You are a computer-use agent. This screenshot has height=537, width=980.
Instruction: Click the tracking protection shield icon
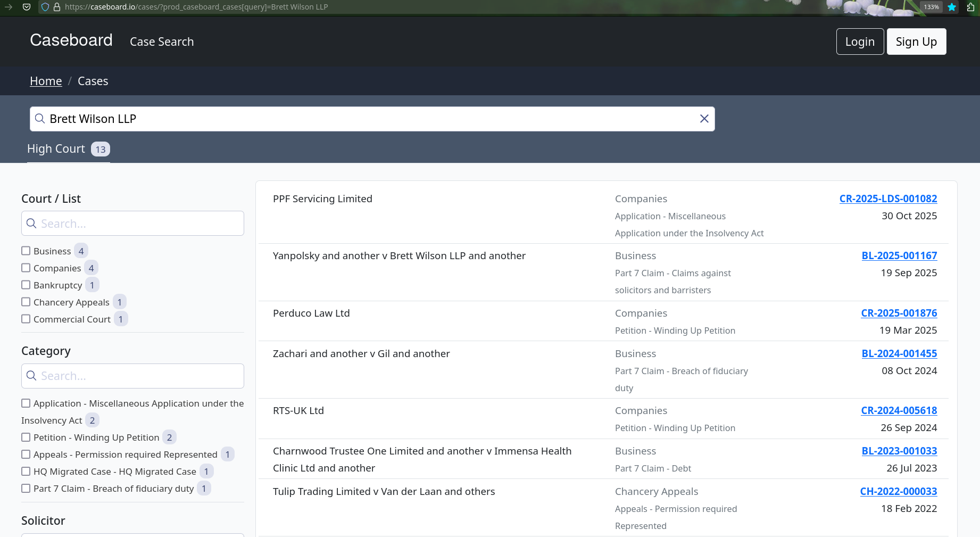pos(45,7)
